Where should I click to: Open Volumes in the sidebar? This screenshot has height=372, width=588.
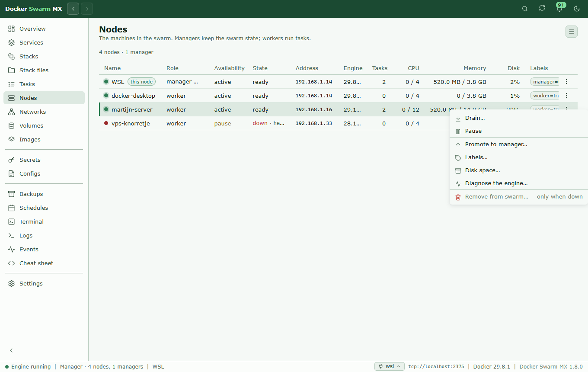[44, 125]
